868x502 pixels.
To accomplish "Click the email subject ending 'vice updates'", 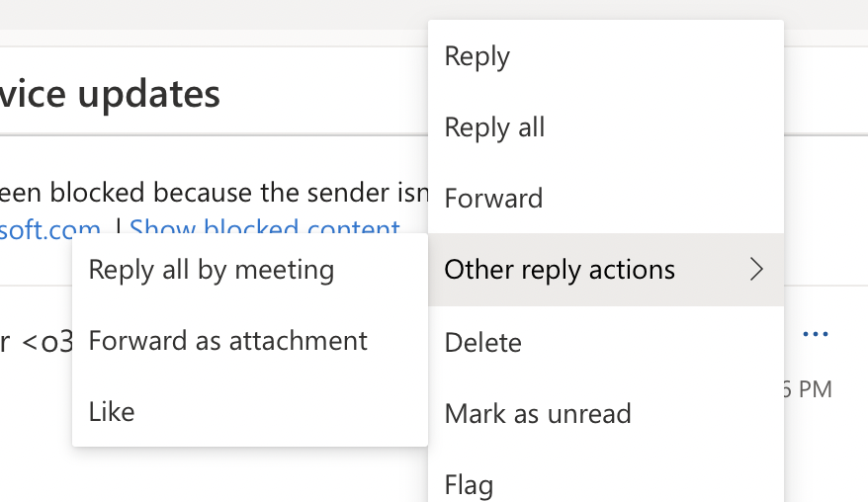I will pyautogui.click(x=110, y=94).
